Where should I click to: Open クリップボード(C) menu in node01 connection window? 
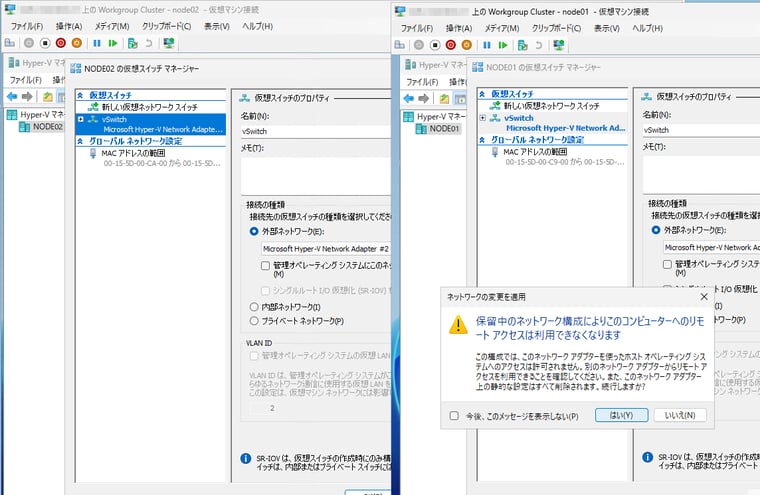pos(556,28)
